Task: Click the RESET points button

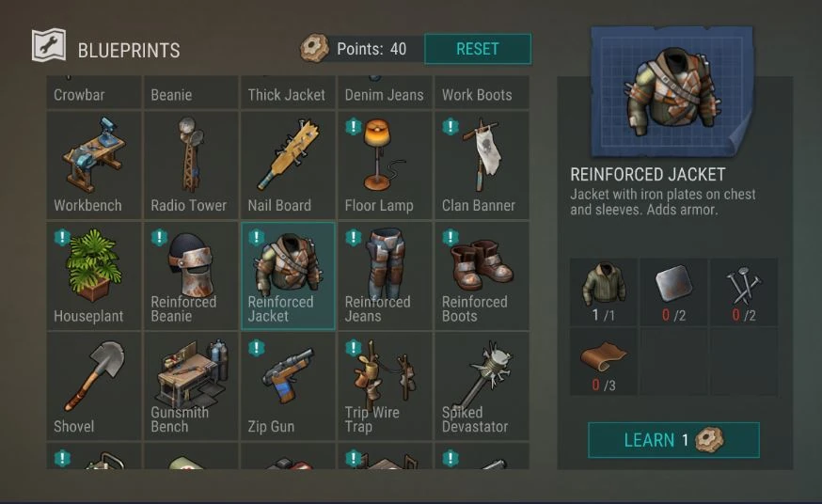Action: tap(478, 49)
